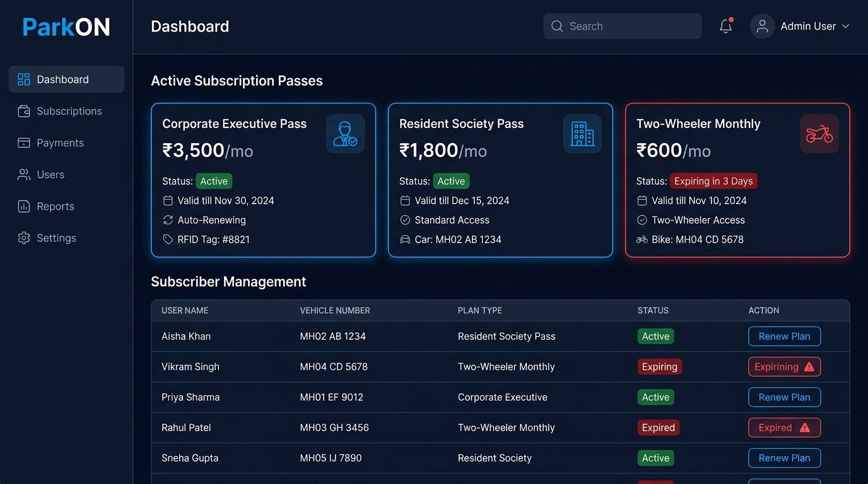Viewport: 868px width, 484px height.
Task: Click the bike icon beside MH04 CD 5678
Action: tap(642, 239)
